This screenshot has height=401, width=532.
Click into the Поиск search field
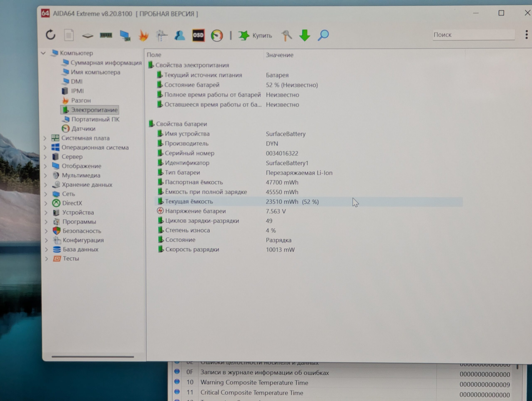pyautogui.click(x=474, y=35)
